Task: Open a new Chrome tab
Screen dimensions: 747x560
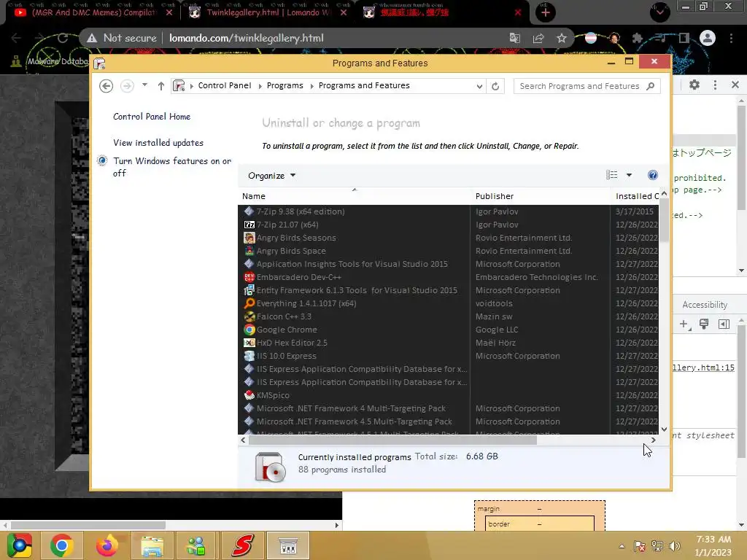Action: [x=546, y=12]
